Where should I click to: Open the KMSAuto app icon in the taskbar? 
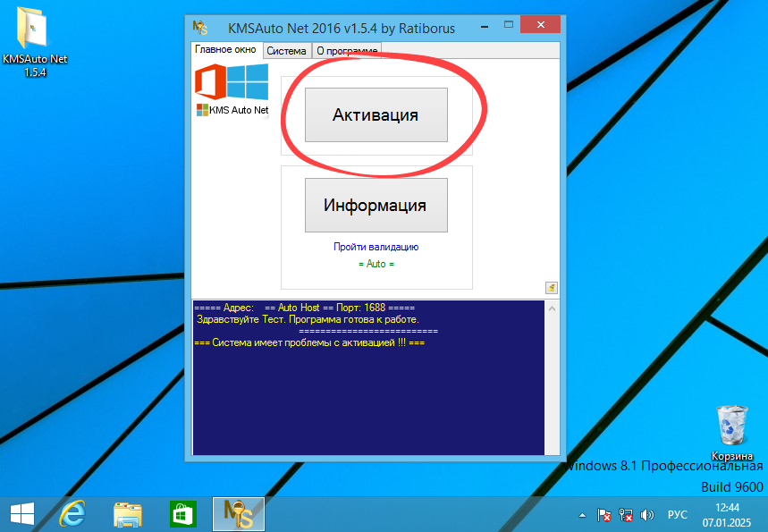pyautogui.click(x=238, y=514)
